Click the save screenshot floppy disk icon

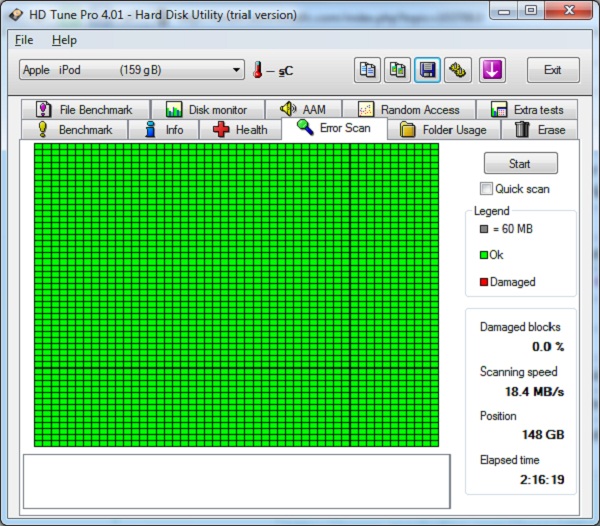[x=427, y=70]
